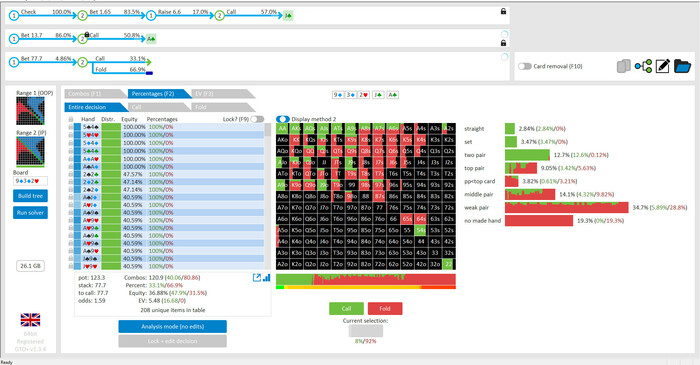This screenshot has width=700, height=365.
Task: Click the A♣ river card in the tree
Action: [151, 39]
